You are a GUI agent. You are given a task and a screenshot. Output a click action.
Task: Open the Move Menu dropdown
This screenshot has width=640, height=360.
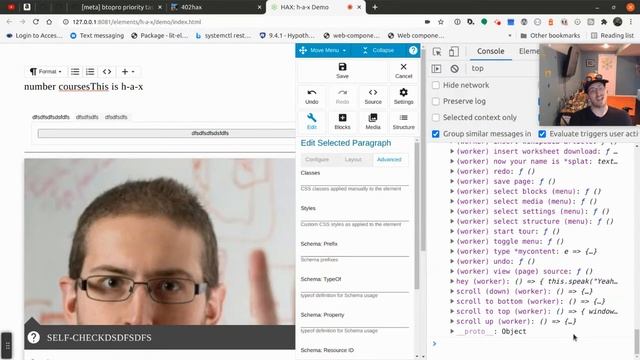click(323, 50)
